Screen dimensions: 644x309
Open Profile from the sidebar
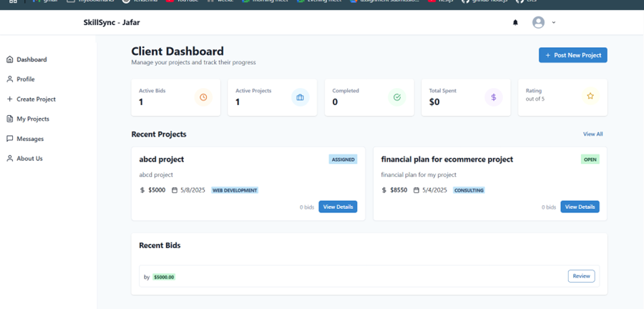point(26,79)
